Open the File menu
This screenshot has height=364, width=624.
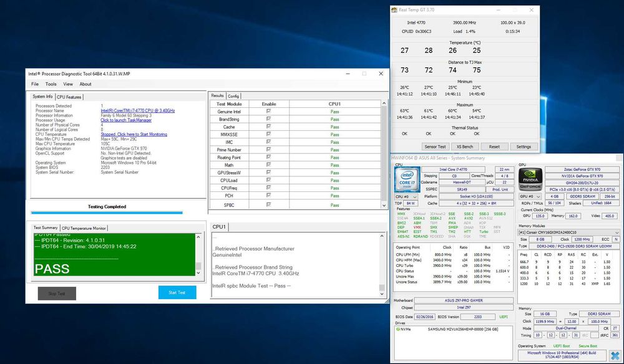[x=35, y=84]
